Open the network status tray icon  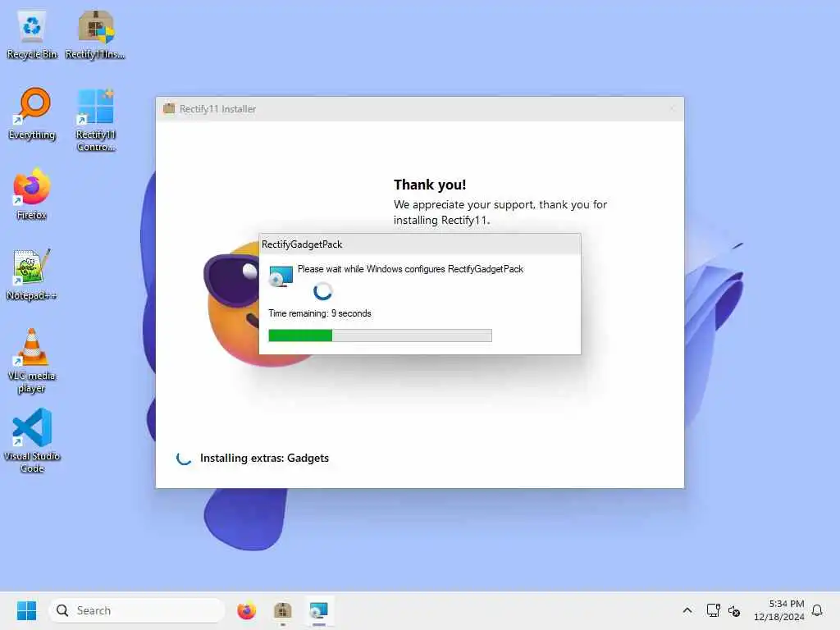click(x=713, y=610)
